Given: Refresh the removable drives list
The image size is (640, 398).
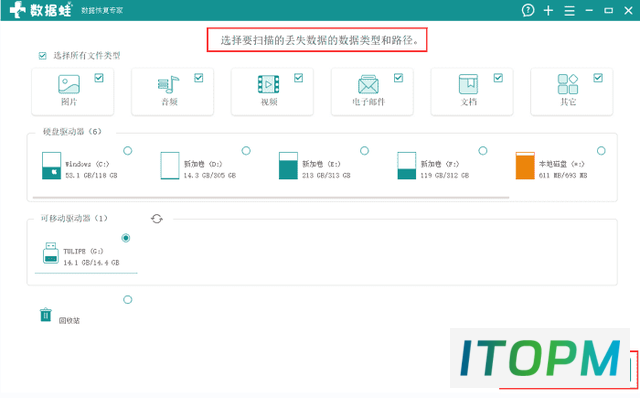Looking at the screenshot, I should coord(157,219).
